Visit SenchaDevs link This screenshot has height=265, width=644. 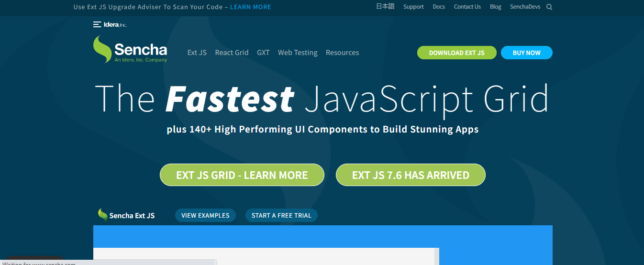pyautogui.click(x=525, y=7)
